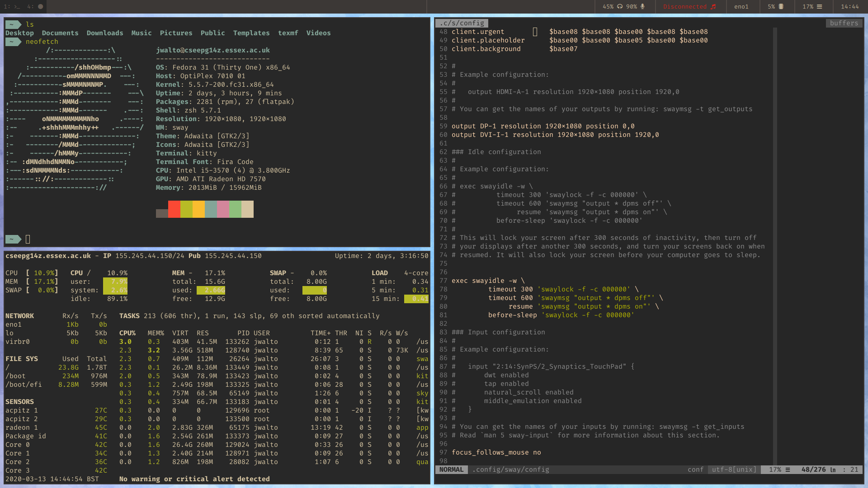Click the 45% volume reading in top bar

click(x=608, y=7)
